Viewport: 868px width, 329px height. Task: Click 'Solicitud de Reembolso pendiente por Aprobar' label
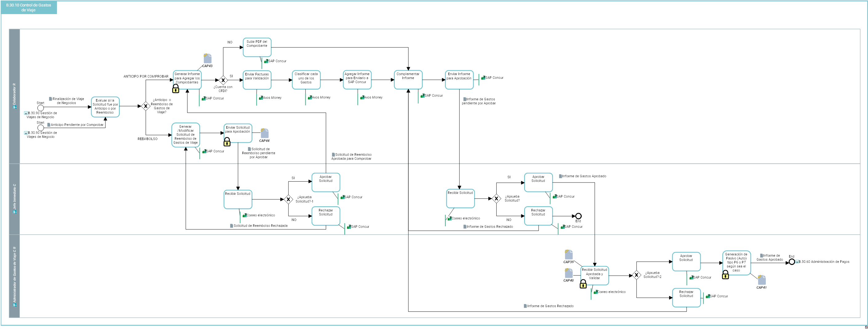[258, 153]
